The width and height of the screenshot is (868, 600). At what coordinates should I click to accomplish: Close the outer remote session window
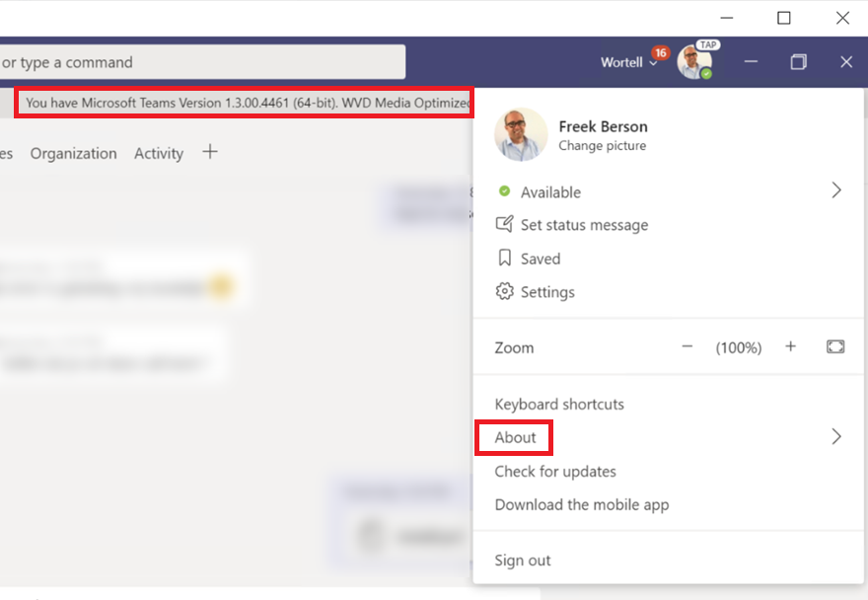tap(842, 18)
